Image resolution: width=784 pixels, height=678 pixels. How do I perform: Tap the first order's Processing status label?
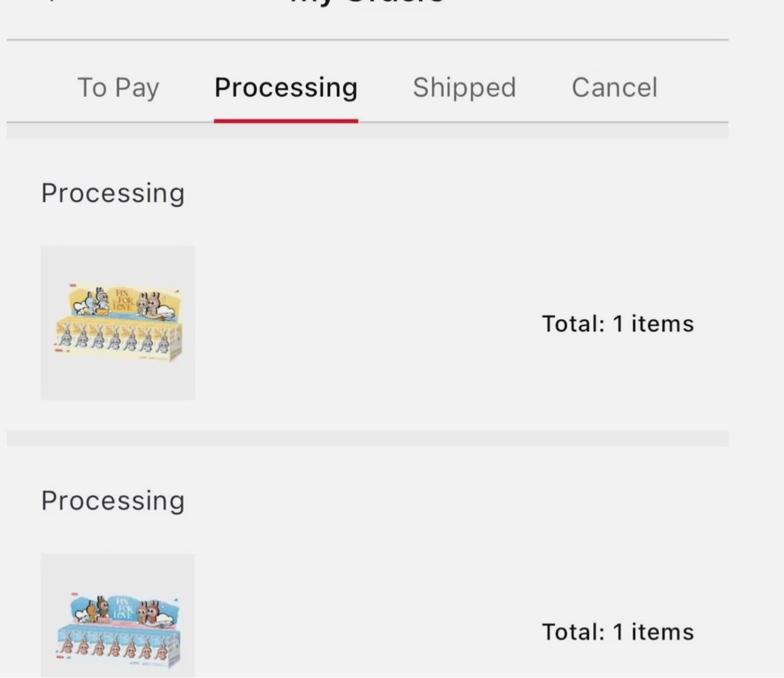coord(113,193)
